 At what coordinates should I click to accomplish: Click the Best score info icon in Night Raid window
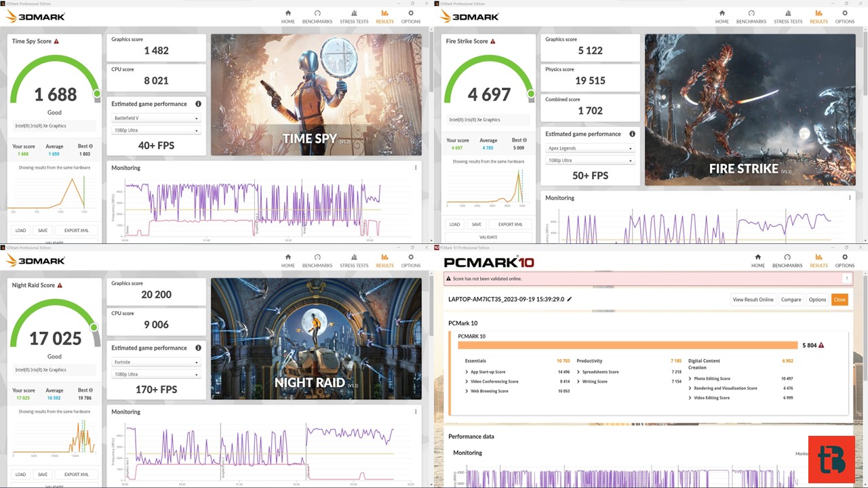(x=91, y=390)
